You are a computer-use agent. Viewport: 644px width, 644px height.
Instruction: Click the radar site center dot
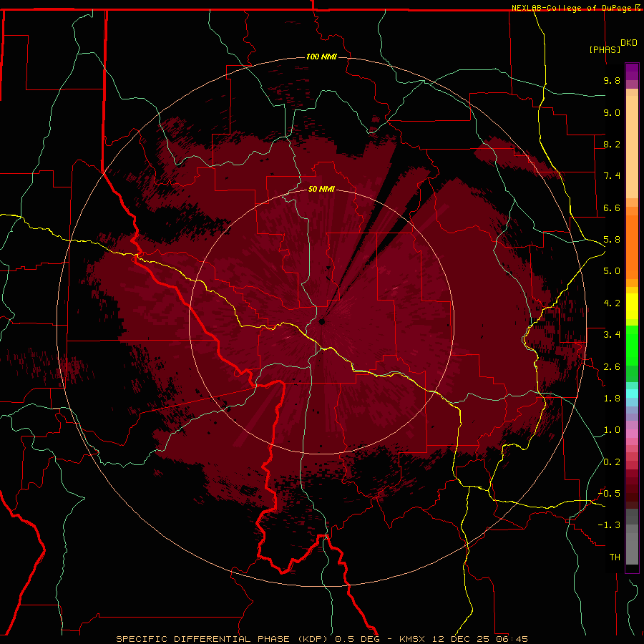click(x=322, y=321)
